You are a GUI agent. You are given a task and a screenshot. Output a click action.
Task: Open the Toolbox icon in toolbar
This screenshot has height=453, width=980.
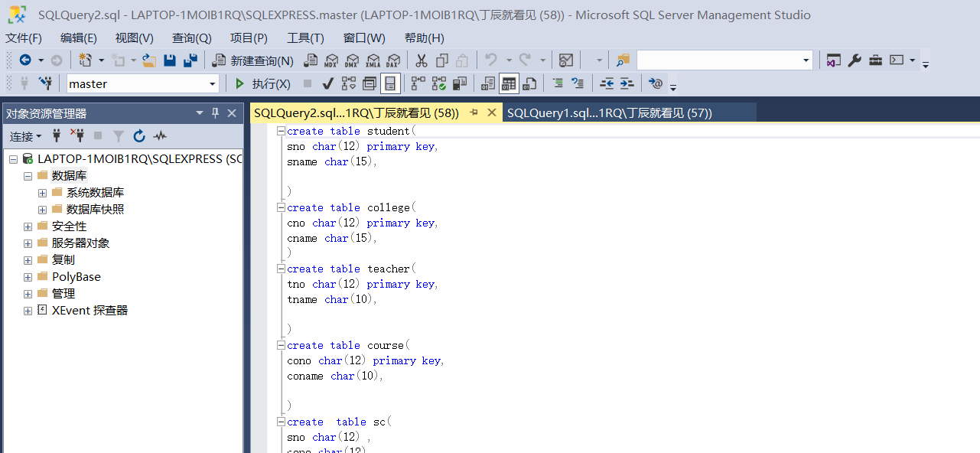[x=875, y=60]
